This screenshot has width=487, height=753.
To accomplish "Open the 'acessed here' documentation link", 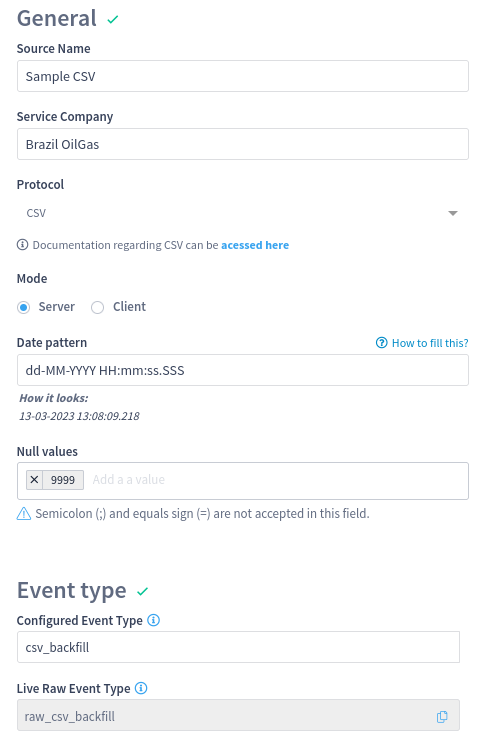I will tap(255, 245).
